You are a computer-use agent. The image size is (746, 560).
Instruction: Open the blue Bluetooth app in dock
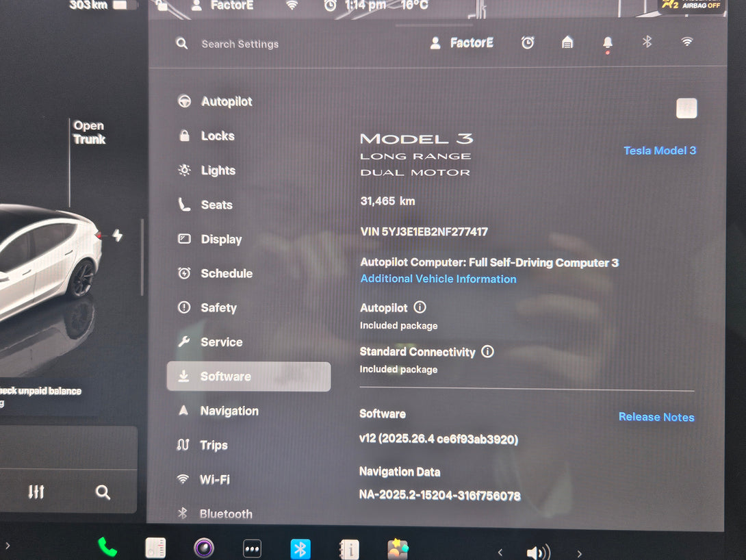pyautogui.click(x=300, y=549)
